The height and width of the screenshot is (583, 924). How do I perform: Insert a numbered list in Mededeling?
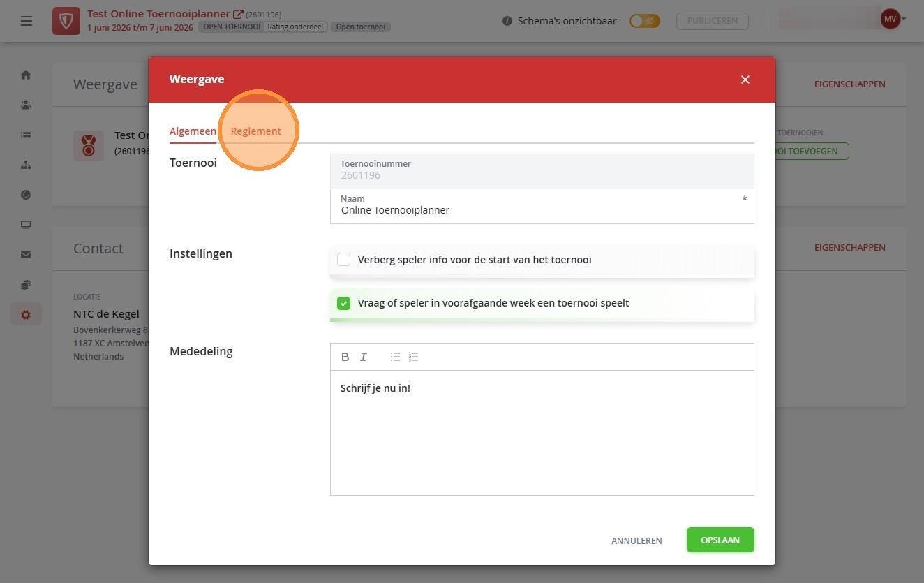[413, 357]
